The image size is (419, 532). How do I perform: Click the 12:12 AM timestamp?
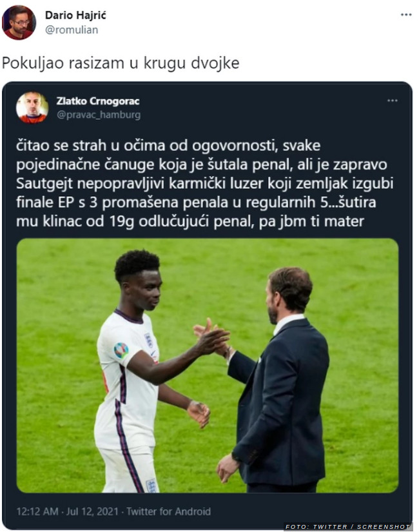[x=37, y=511]
